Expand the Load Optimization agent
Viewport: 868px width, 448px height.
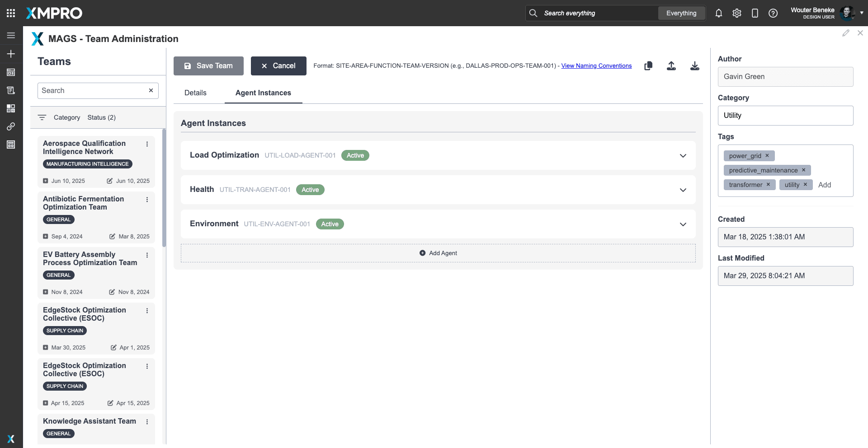pyautogui.click(x=683, y=156)
